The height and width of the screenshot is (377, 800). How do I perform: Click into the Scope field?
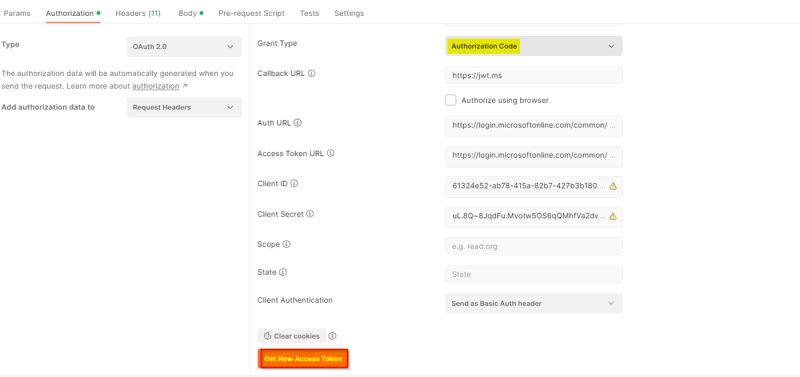(x=534, y=246)
